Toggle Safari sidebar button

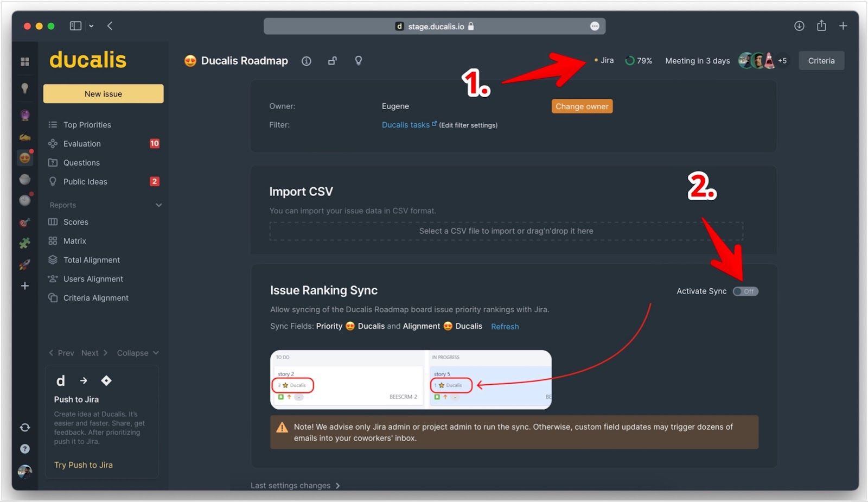point(76,26)
